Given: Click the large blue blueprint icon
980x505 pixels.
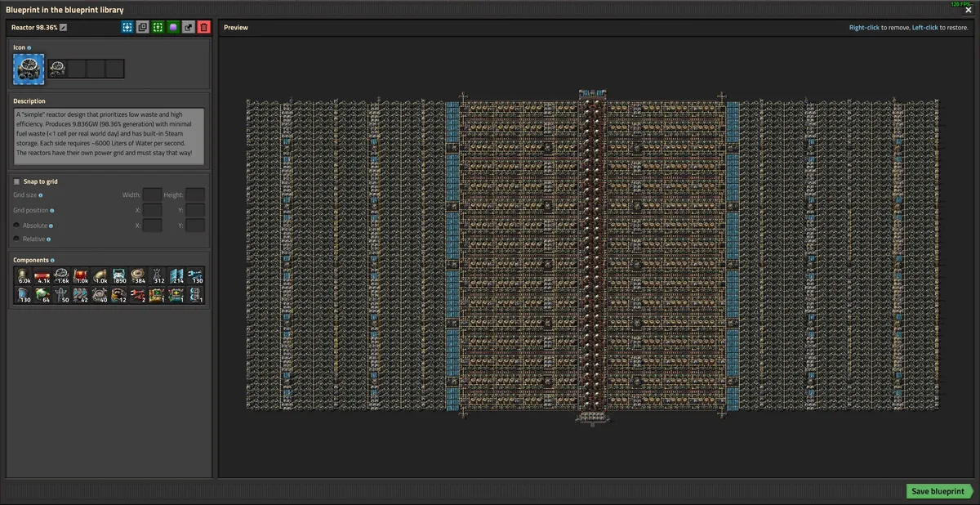Looking at the screenshot, I should (x=29, y=69).
